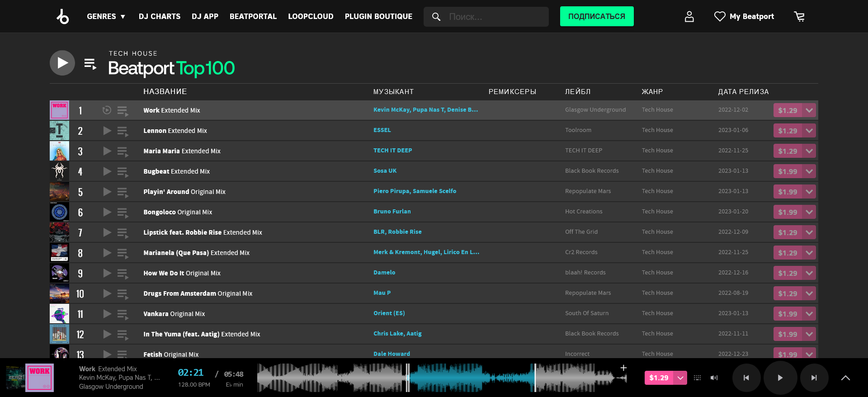This screenshot has width=868, height=397.
Task: Add Work Extended Mix row to queue
Action: point(123,111)
